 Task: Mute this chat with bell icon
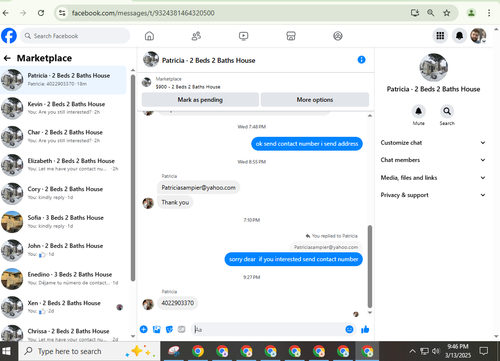pos(418,111)
